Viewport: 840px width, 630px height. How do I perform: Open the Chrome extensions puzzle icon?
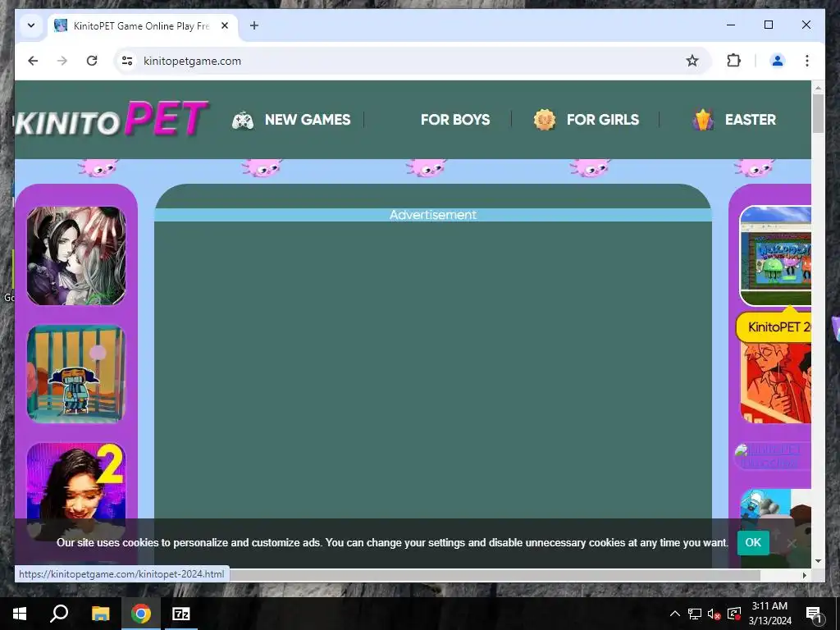click(x=733, y=61)
